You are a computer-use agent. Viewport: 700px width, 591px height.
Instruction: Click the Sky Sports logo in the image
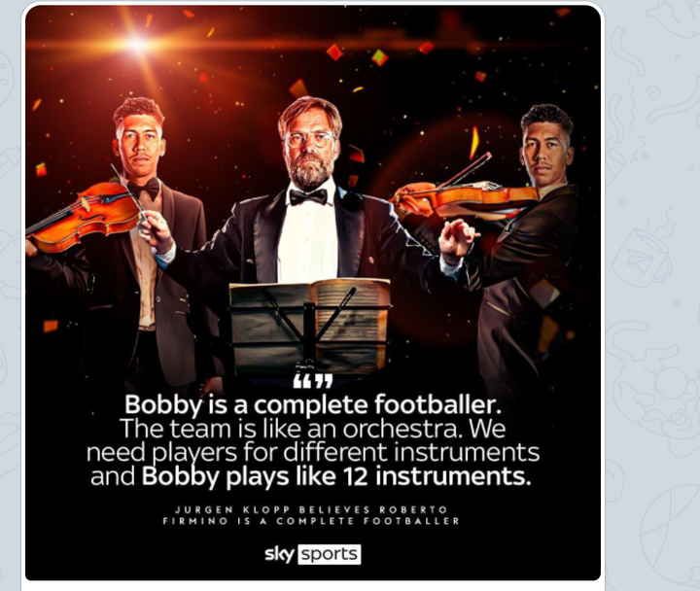click(x=312, y=554)
